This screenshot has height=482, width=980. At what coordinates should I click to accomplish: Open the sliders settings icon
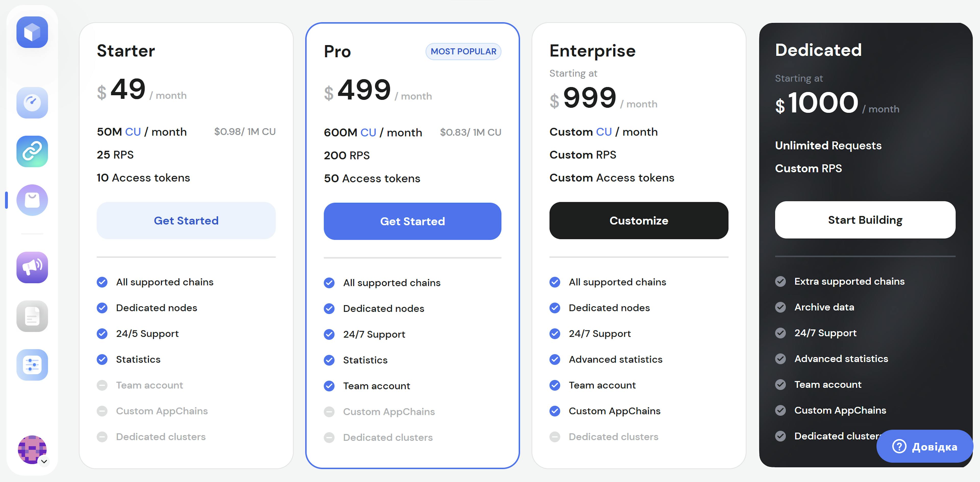coord(32,365)
